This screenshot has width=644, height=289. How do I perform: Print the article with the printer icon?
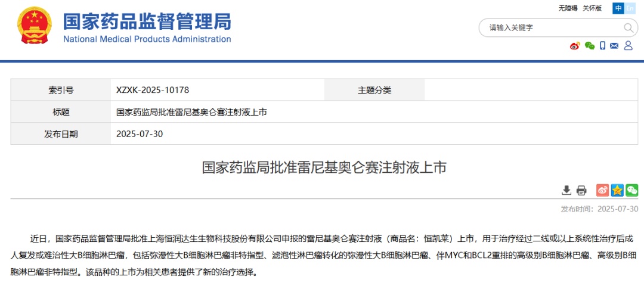[x=581, y=190]
